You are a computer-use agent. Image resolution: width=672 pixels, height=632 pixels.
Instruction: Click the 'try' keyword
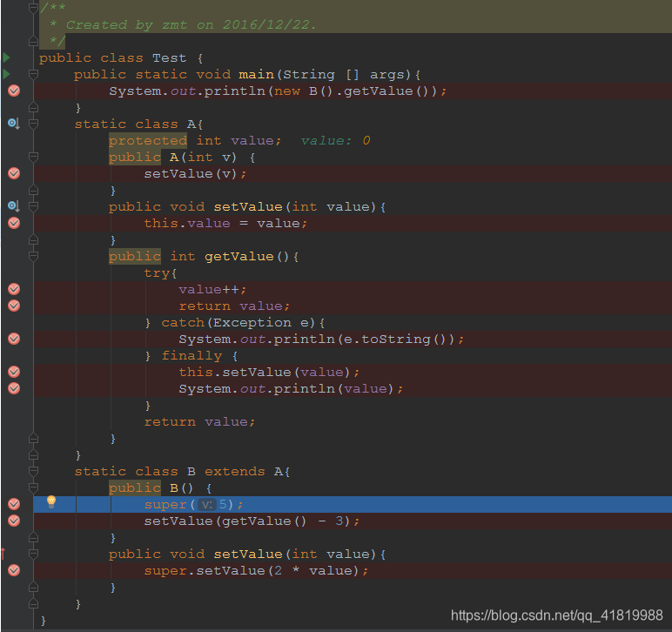(157, 273)
